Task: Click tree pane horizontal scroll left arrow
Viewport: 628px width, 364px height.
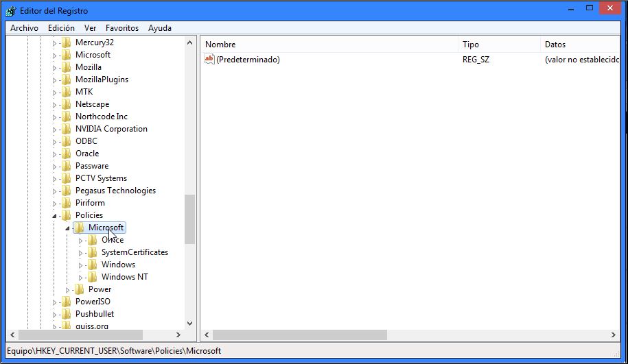Action: point(12,335)
